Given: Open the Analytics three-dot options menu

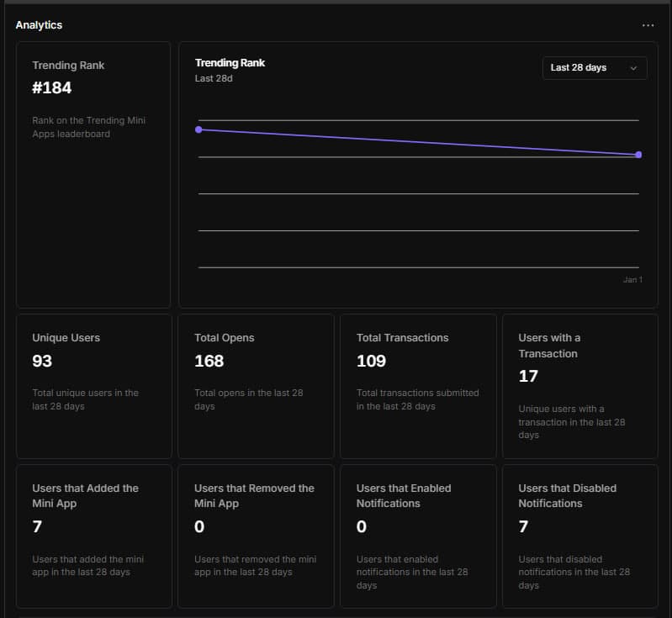Looking at the screenshot, I should tap(648, 25).
